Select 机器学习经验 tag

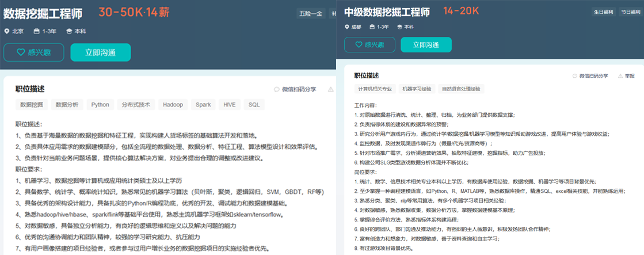click(417, 89)
